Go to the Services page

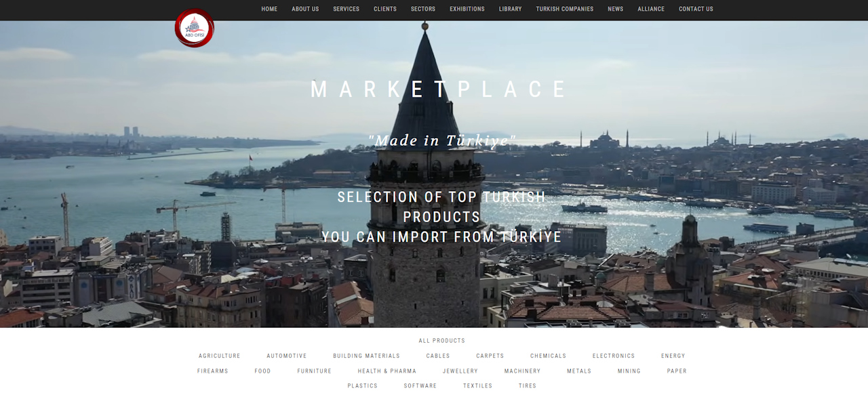point(346,9)
